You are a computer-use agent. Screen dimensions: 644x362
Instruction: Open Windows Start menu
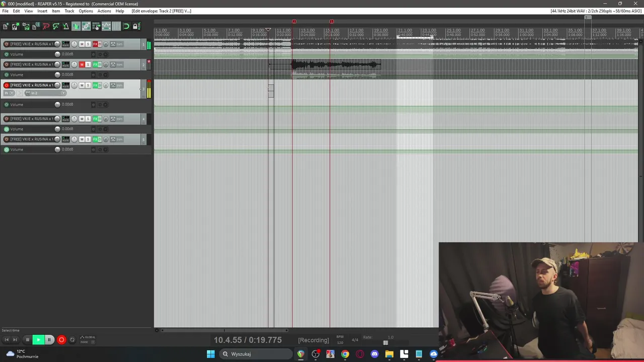tap(211, 354)
